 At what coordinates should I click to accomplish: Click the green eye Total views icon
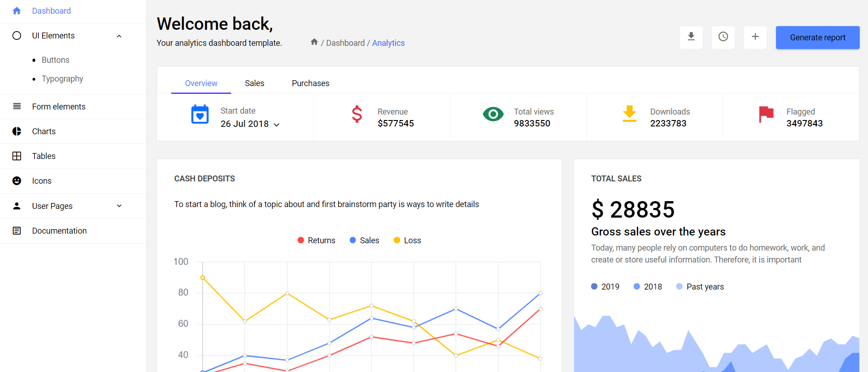[493, 114]
